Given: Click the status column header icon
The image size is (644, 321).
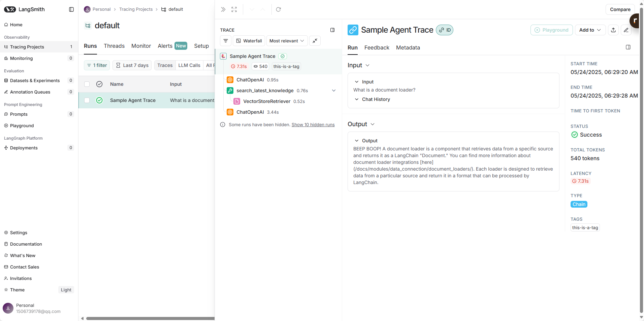Looking at the screenshot, I should (99, 84).
